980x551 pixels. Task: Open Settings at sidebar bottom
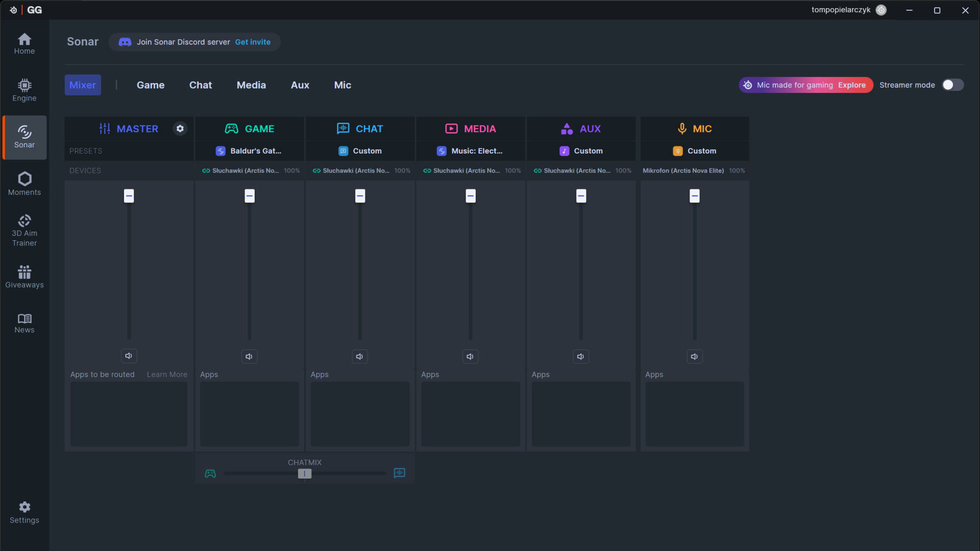click(x=24, y=512)
